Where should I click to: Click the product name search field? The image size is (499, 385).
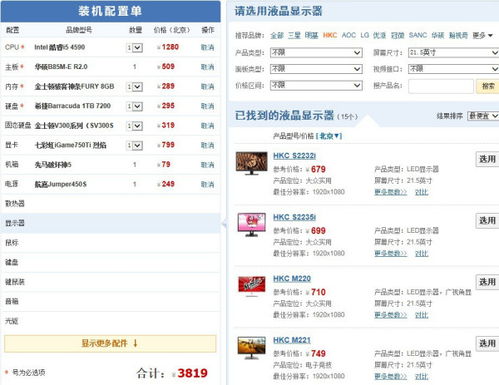[441, 86]
